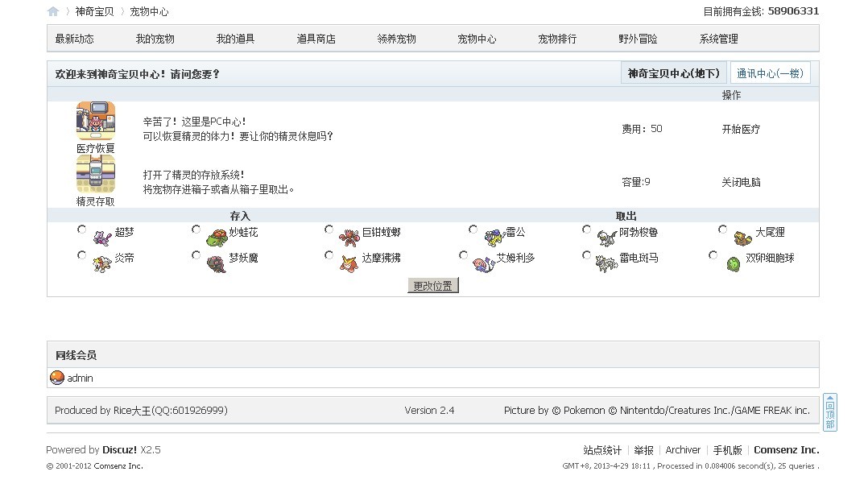This screenshot has width=868, height=488.
Task: Click the 精灵存取 PC storage icon
Action: click(x=96, y=174)
